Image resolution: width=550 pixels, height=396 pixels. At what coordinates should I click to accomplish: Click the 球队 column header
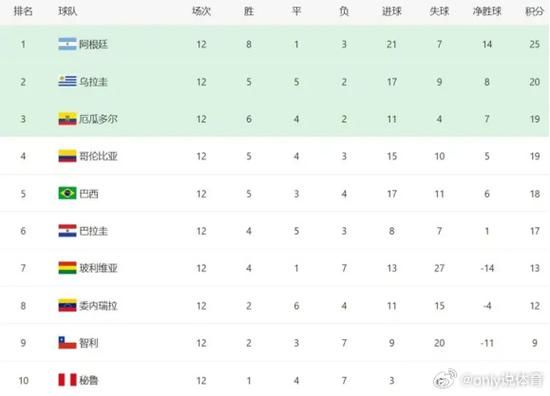click(x=67, y=11)
